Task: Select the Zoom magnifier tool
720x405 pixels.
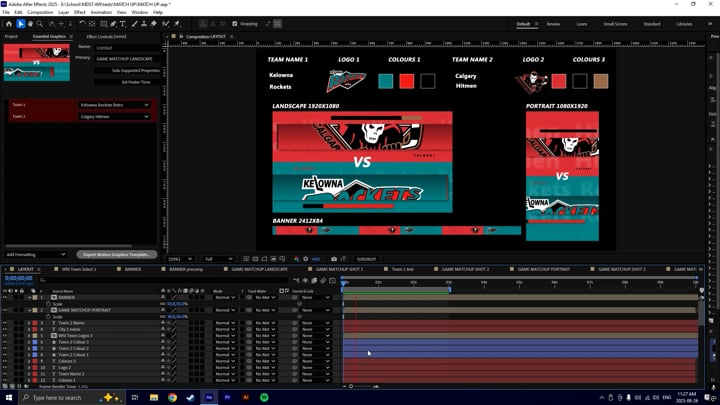Action: tap(40, 24)
